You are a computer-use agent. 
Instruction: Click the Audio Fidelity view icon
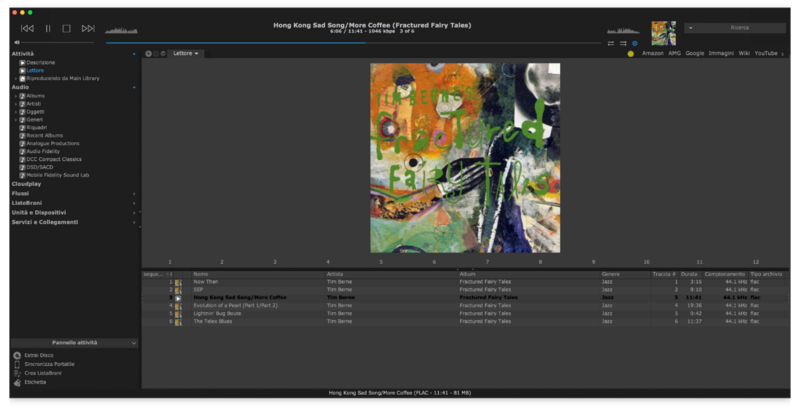[22, 151]
